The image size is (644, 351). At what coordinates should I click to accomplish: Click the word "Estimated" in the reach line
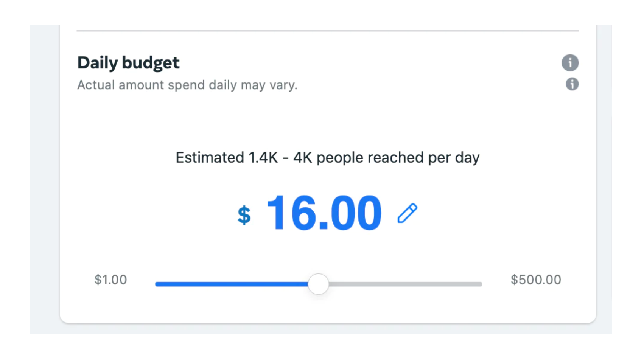pyautogui.click(x=210, y=158)
